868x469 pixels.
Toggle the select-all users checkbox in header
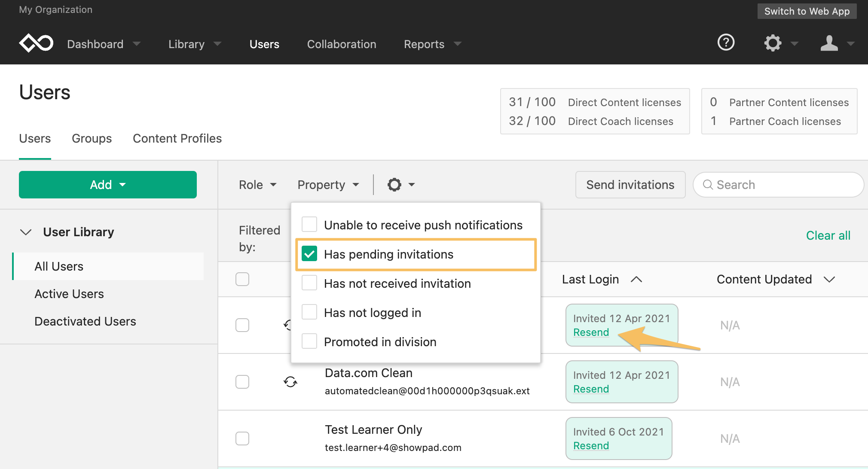[242, 279]
